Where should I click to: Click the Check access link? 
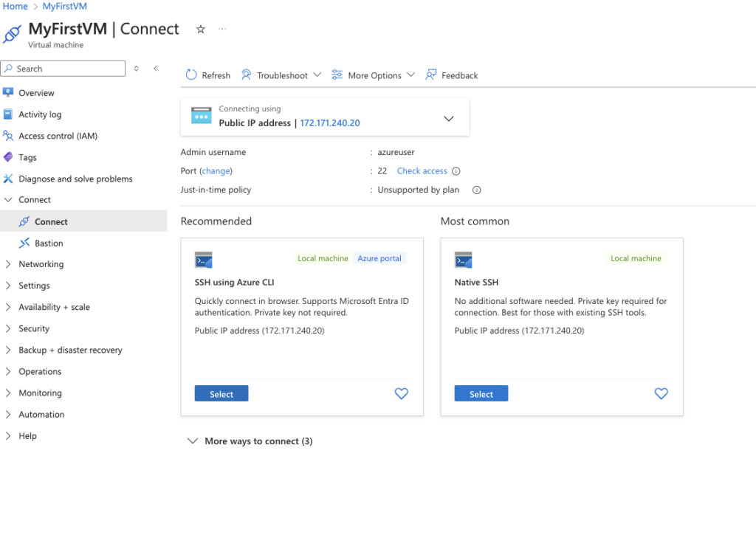coord(422,171)
